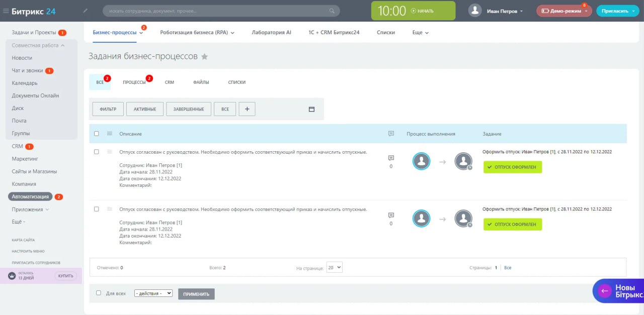Start the workday timer with НАЧАТЬ
This screenshot has height=315, width=644.
pos(422,11)
